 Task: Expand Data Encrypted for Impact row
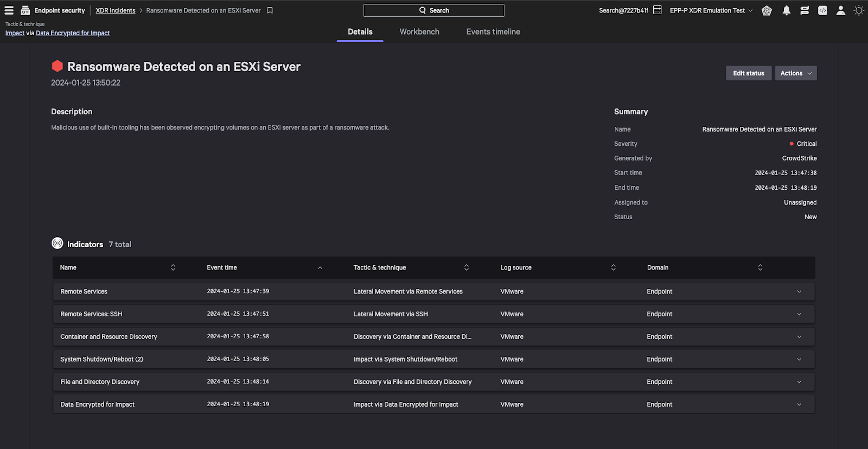point(799,405)
